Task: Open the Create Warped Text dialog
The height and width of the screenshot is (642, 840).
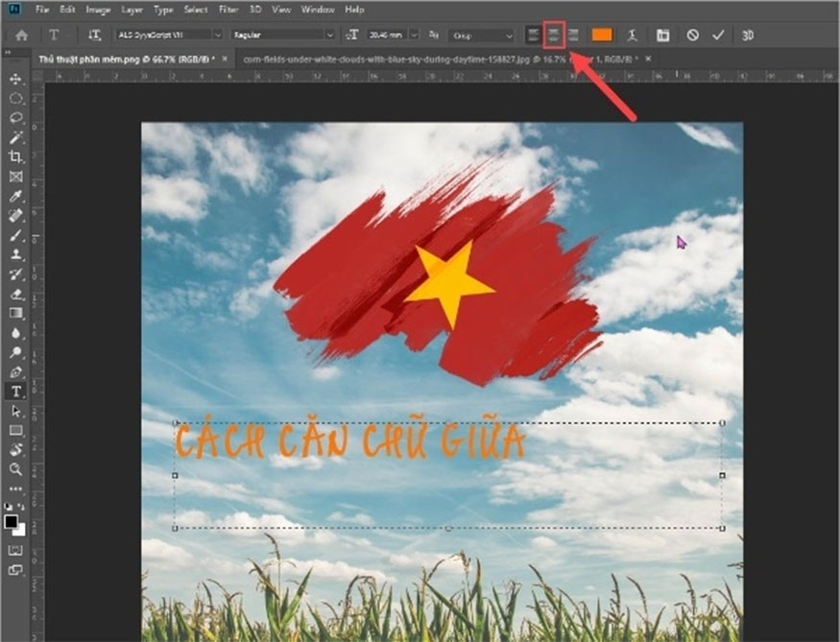Action: [634, 36]
